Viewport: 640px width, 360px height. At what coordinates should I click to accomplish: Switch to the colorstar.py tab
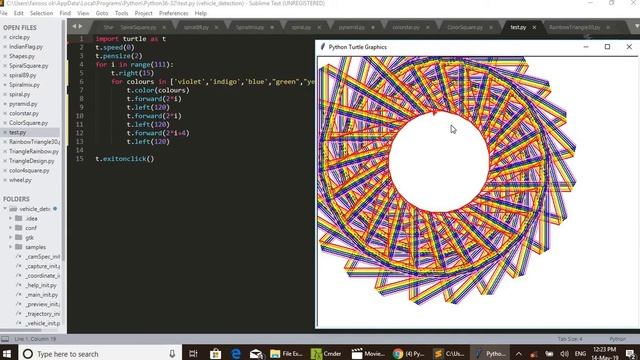click(x=406, y=27)
